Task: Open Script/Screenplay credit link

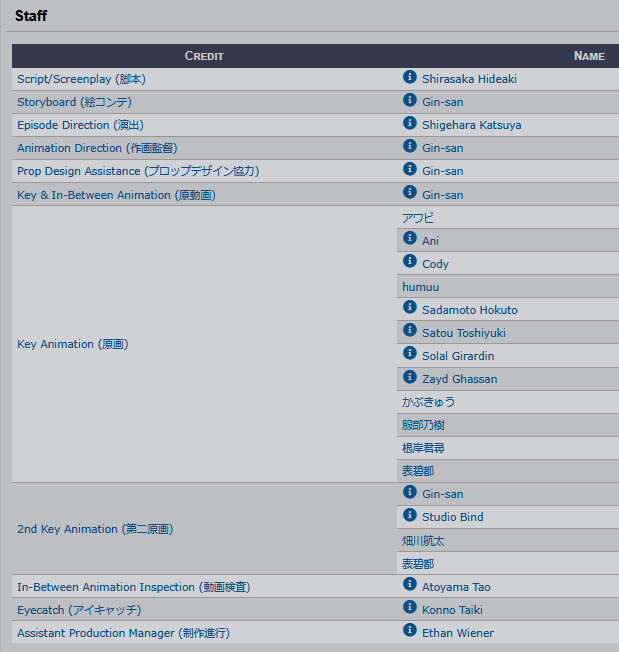Action: pyautogui.click(x=81, y=79)
